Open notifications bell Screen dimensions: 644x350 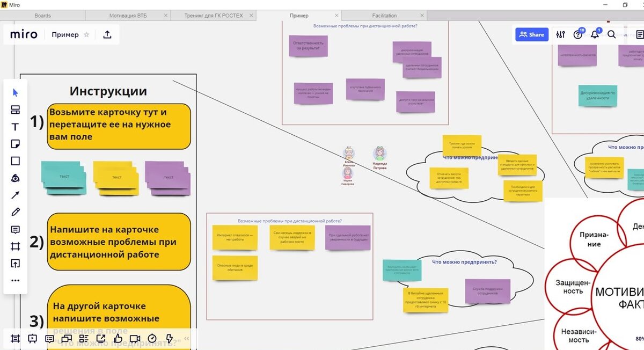click(595, 34)
